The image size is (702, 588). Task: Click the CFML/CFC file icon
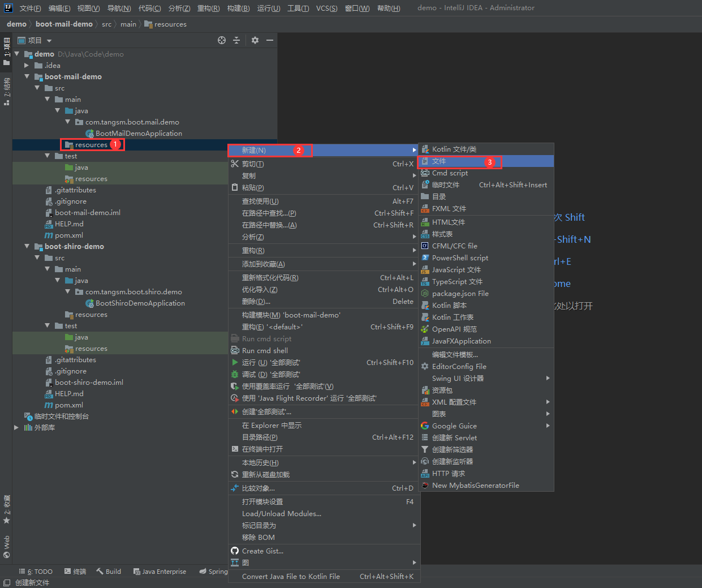point(425,246)
